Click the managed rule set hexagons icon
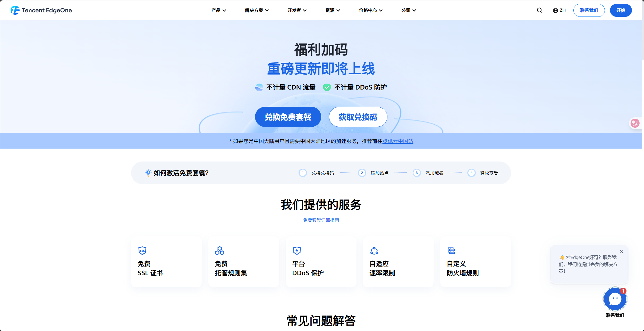 coord(219,251)
